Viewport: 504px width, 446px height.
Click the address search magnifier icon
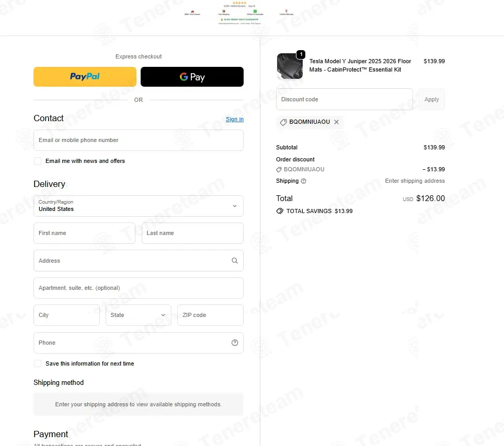coord(235,261)
